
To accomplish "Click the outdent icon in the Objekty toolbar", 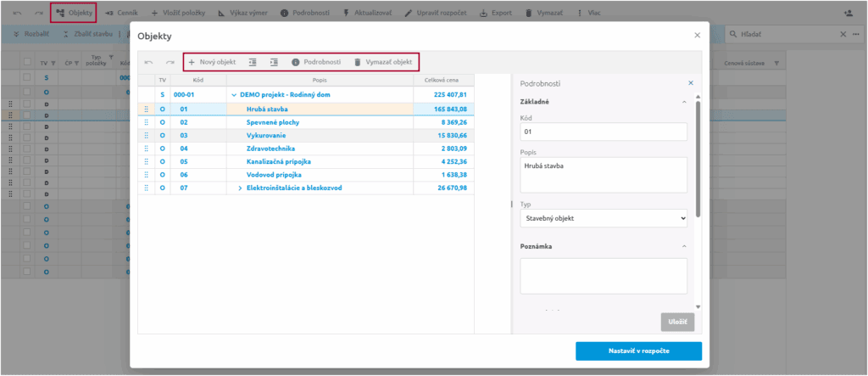I will point(253,62).
